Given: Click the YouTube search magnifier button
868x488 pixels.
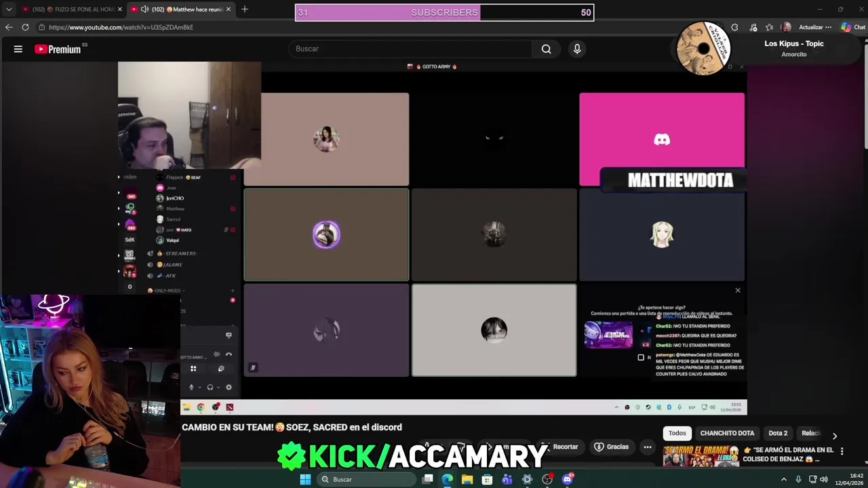Looking at the screenshot, I should [x=546, y=49].
